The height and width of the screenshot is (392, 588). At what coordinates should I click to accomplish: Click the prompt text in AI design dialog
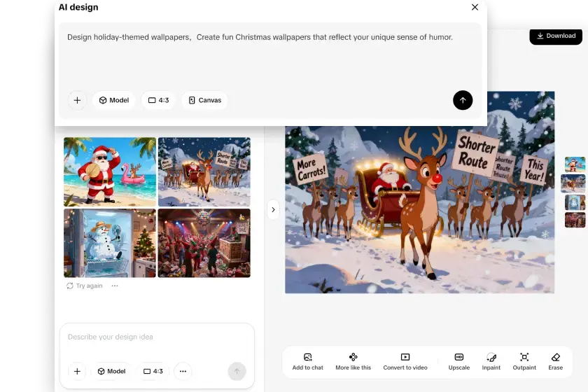coord(260,37)
